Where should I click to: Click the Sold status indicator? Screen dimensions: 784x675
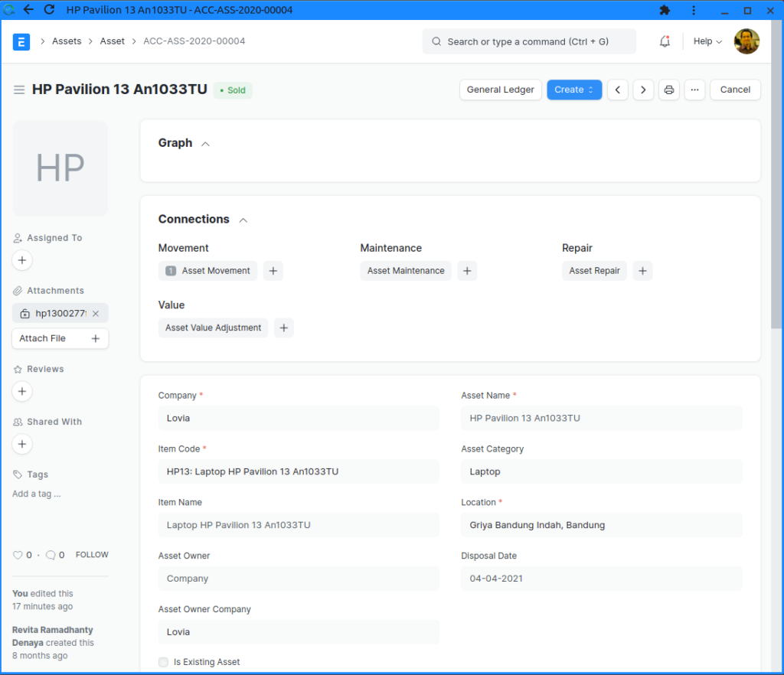(233, 90)
